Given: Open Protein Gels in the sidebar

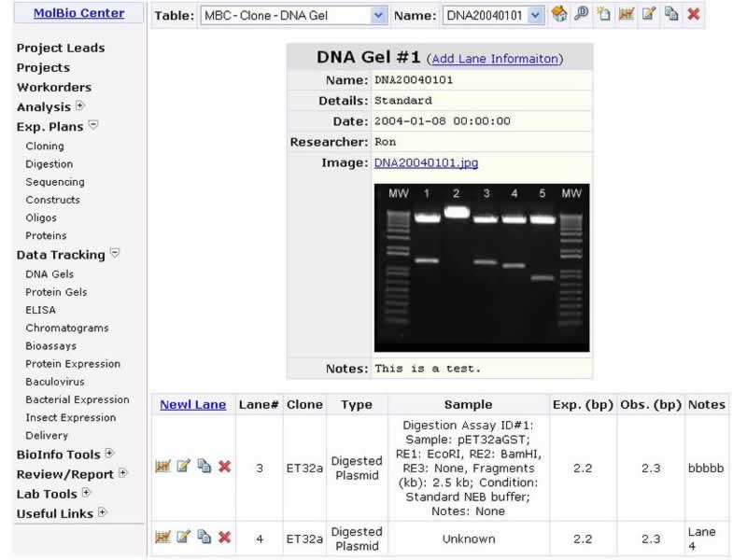Looking at the screenshot, I should (x=56, y=292).
